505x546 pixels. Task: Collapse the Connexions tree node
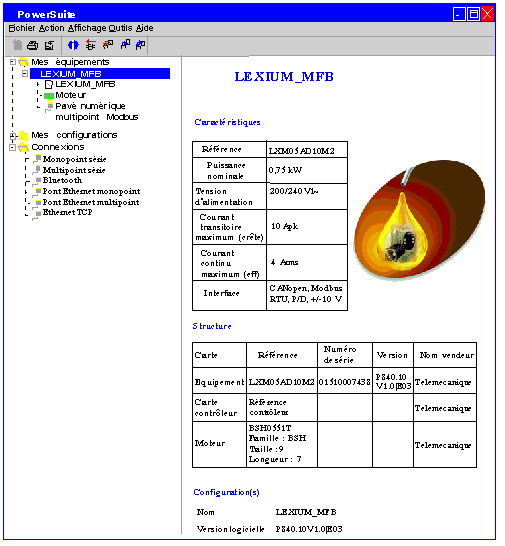click(x=13, y=147)
